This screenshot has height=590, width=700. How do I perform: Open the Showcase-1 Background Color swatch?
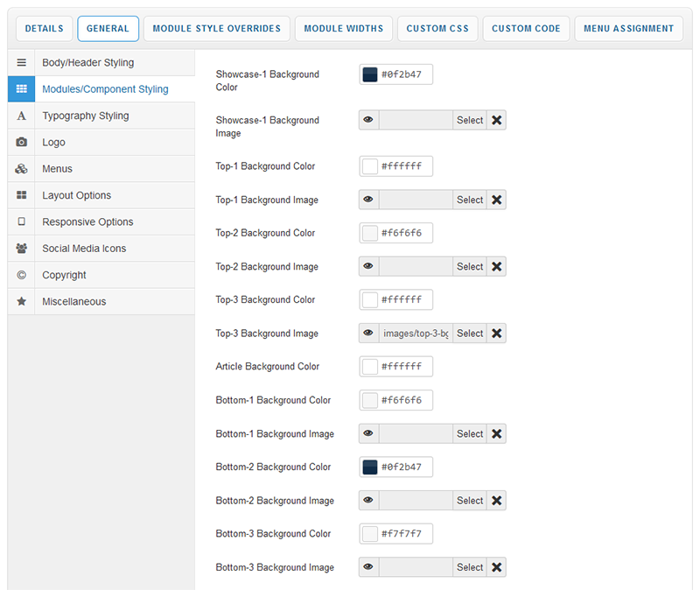click(x=369, y=74)
